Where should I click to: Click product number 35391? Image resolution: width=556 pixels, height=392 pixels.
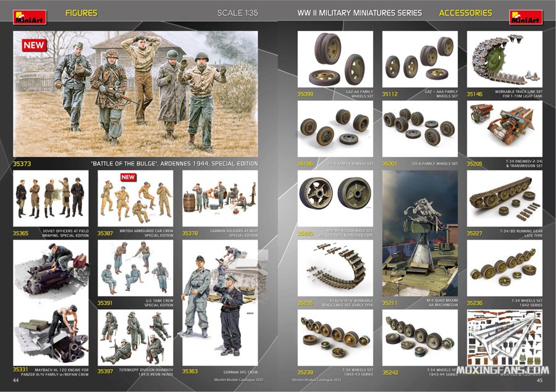(x=105, y=303)
